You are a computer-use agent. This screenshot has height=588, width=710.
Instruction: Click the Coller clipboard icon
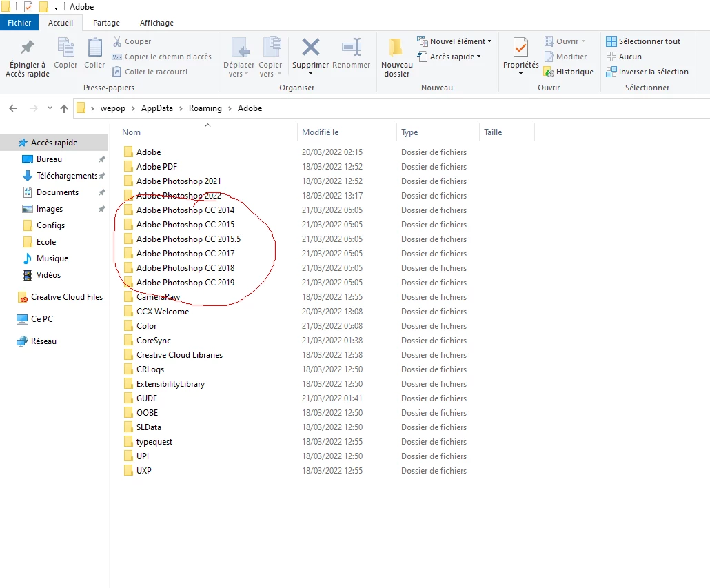pos(94,47)
